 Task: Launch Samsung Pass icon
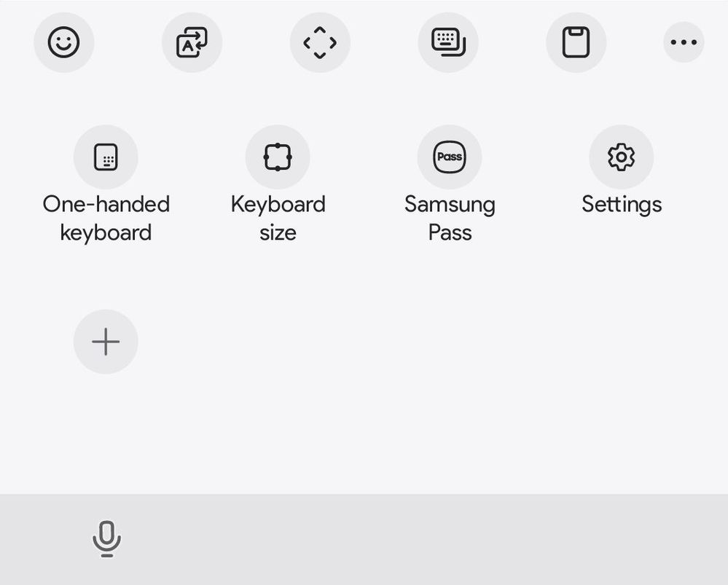(x=450, y=157)
